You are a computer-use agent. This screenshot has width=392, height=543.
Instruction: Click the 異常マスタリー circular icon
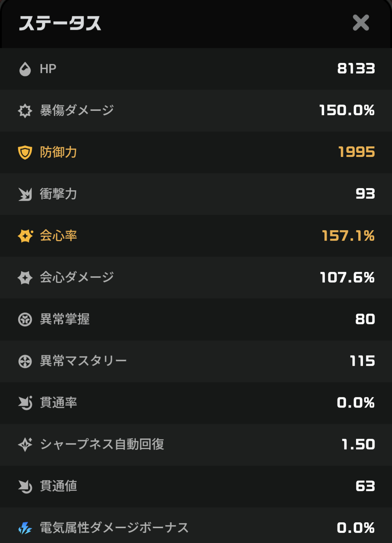click(25, 361)
